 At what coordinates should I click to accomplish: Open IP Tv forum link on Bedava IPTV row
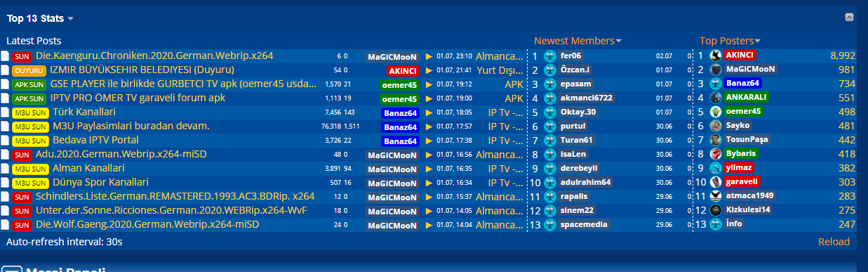click(x=506, y=140)
